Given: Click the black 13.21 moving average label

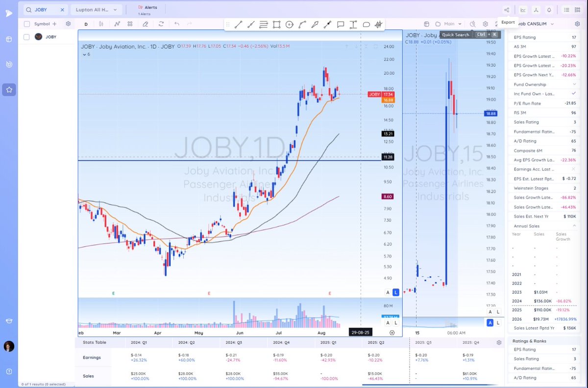Looking at the screenshot, I should click(387, 133).
